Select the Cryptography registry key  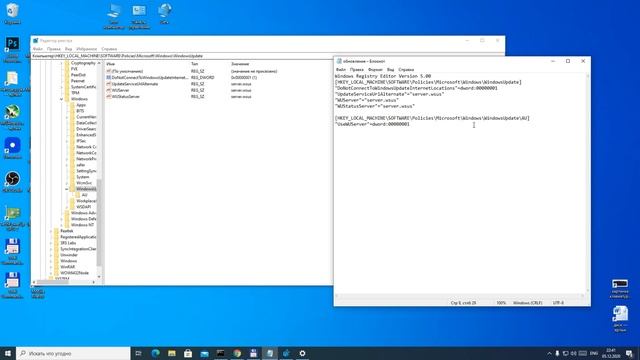click(83, 63)
